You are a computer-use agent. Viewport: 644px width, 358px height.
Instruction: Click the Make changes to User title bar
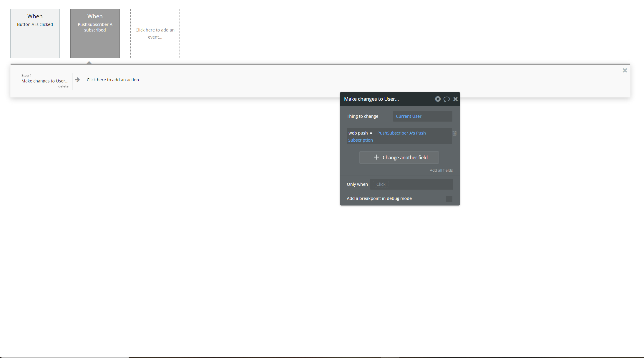(383, 99)
